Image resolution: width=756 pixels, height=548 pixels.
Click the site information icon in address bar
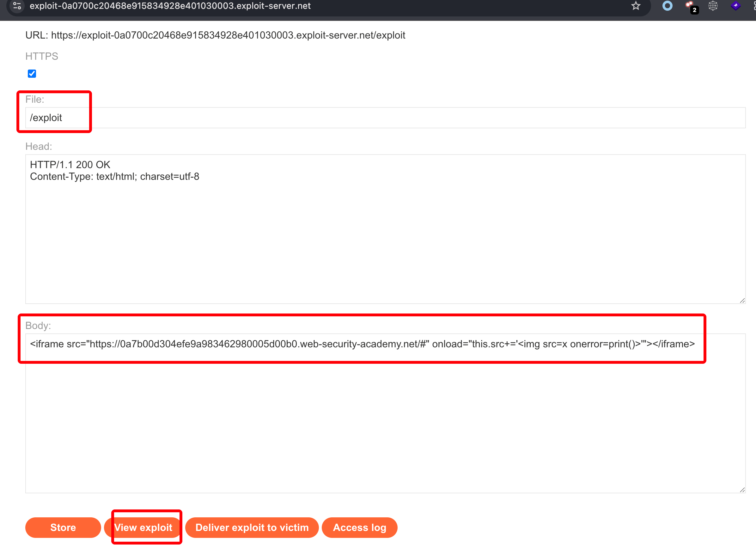pos(17,6)
